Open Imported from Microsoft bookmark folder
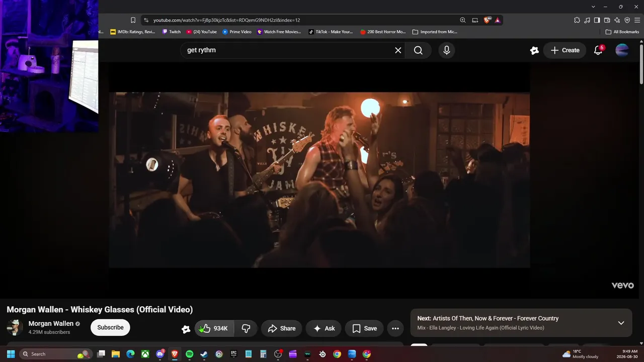Viewport: 644px width, 362px height. click(435, 32)
